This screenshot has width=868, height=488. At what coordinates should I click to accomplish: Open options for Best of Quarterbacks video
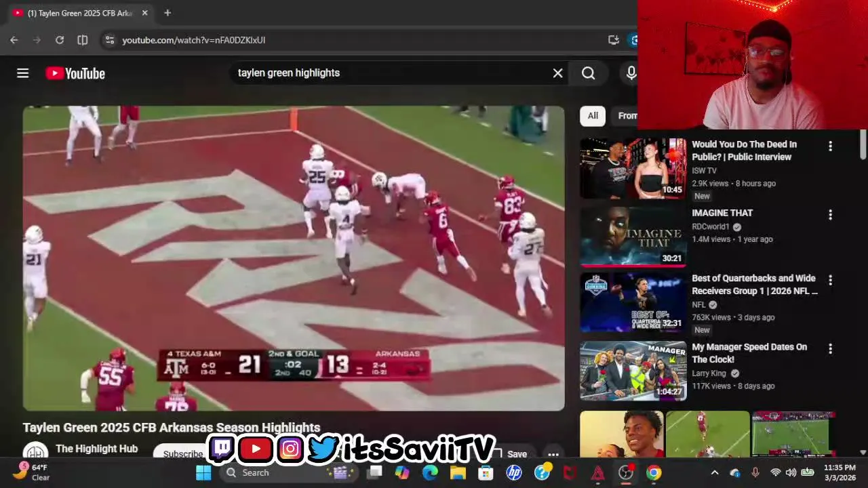(x=830, y=280)
